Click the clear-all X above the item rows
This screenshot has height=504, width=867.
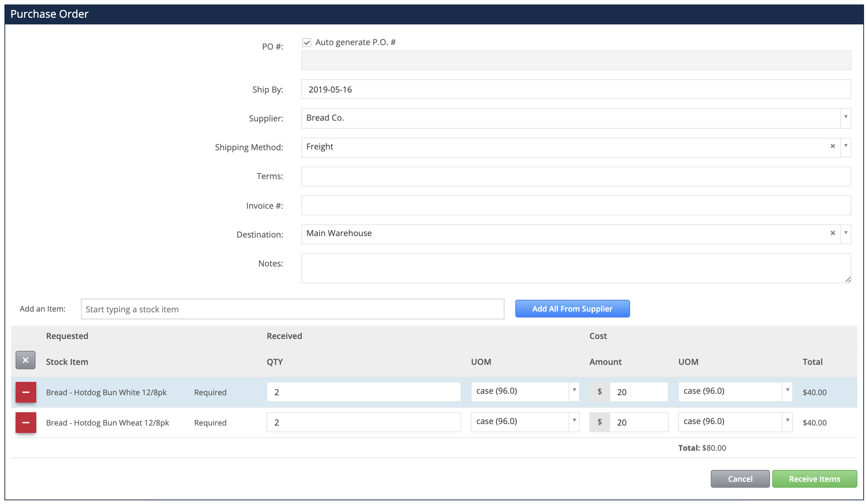tap(25, 361)
